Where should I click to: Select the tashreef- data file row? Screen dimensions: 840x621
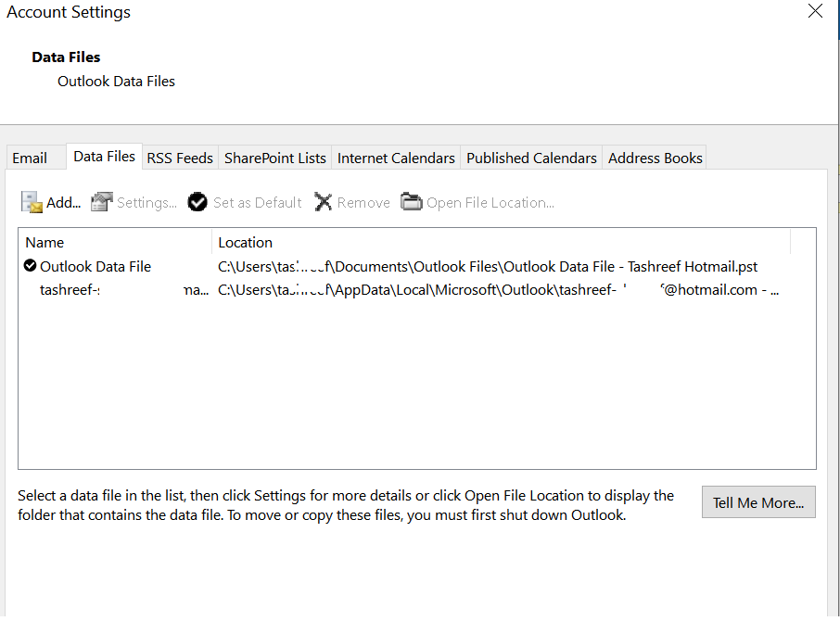tap(405, 289)
